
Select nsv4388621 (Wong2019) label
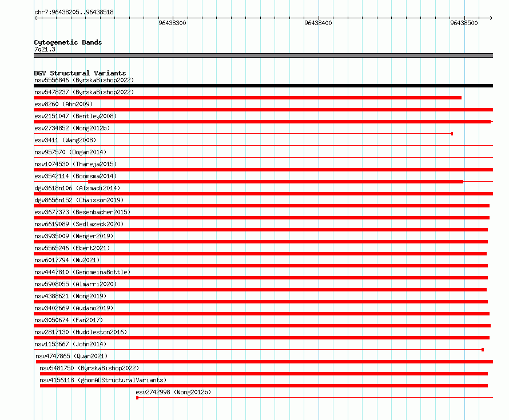(70, 296)
